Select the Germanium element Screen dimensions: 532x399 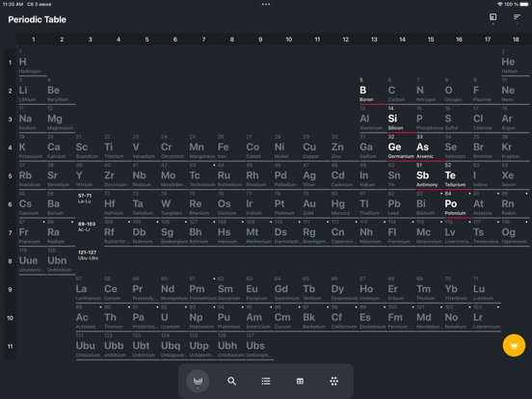(402, 147)
